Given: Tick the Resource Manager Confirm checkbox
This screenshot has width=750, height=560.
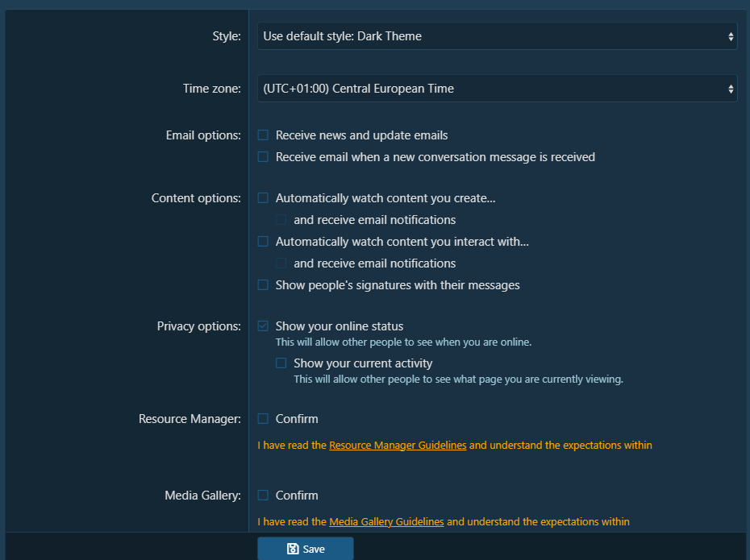Looking at the screenshot, I should click(x=263, y=419).
